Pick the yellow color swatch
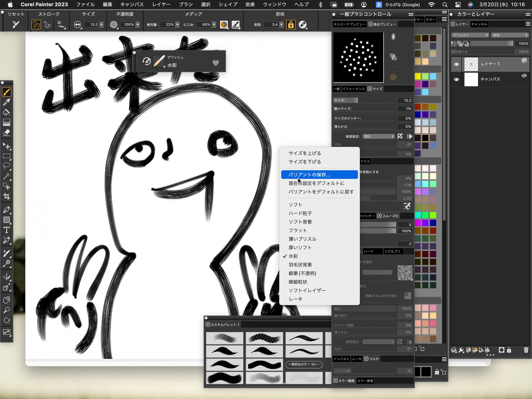Screen dimensions: 532x399 pos(418,77)
